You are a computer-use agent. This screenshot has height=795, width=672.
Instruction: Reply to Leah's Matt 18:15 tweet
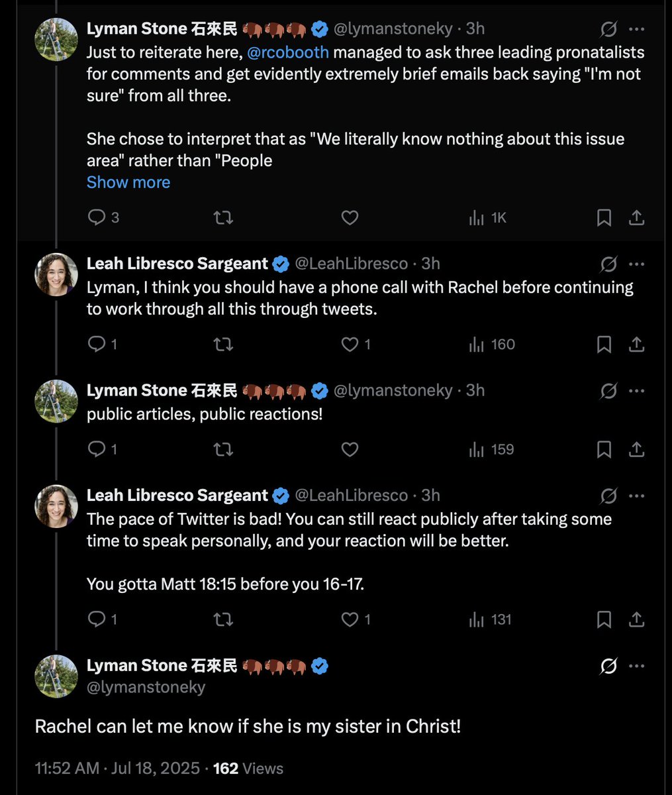tap(103, 619)
